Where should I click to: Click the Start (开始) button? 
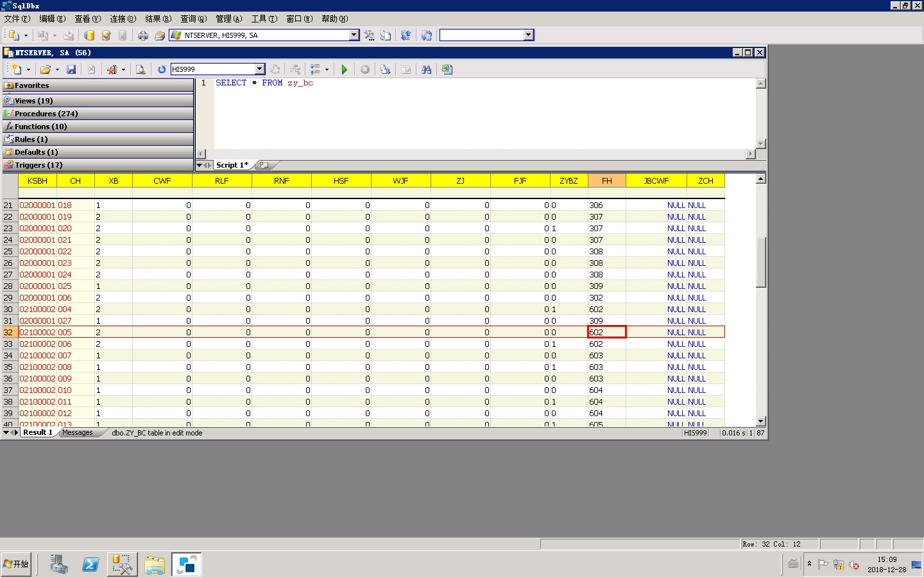point(17,564)
